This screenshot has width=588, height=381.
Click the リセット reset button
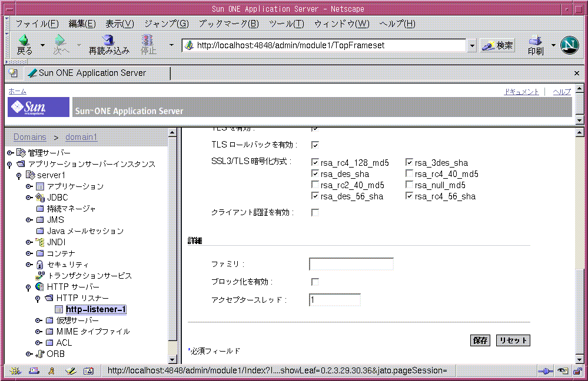click(513, 340)
